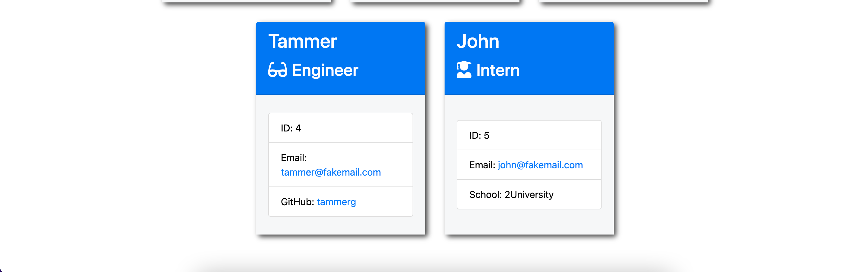Click the GitHub label in Tammer's card
Screen dimensions: 868x272
297,202
